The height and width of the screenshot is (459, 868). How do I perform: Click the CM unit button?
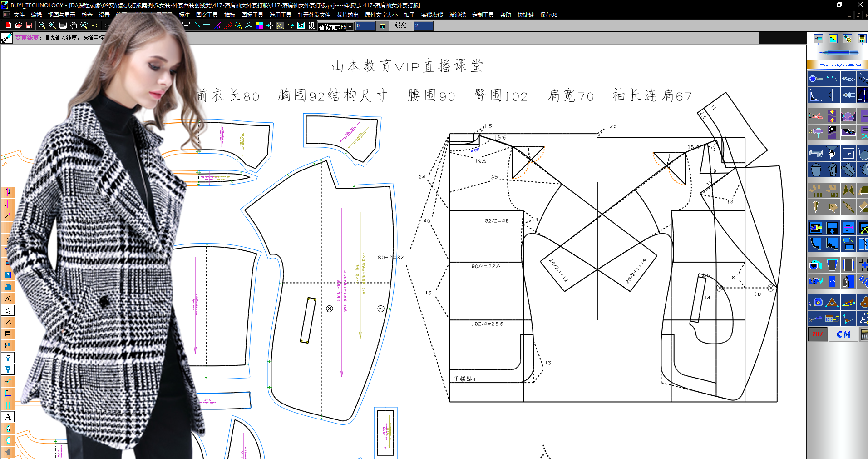point(843,334)
